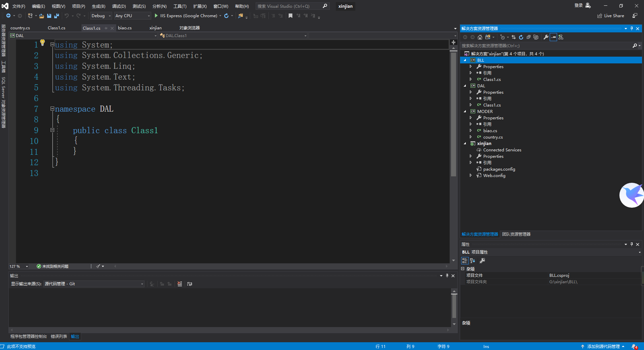Sync with Active Document in Solution Explorer

514,37
